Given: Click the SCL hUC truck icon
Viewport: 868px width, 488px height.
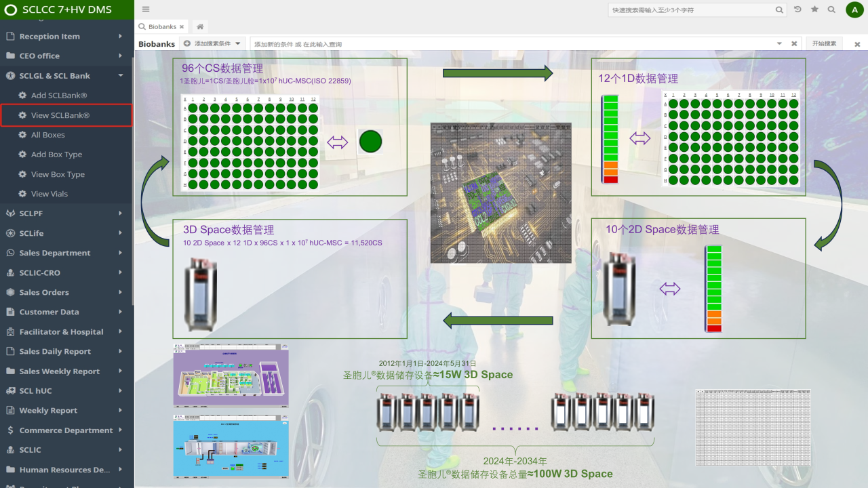Looking at the screenshot, I should pos(10,391).
